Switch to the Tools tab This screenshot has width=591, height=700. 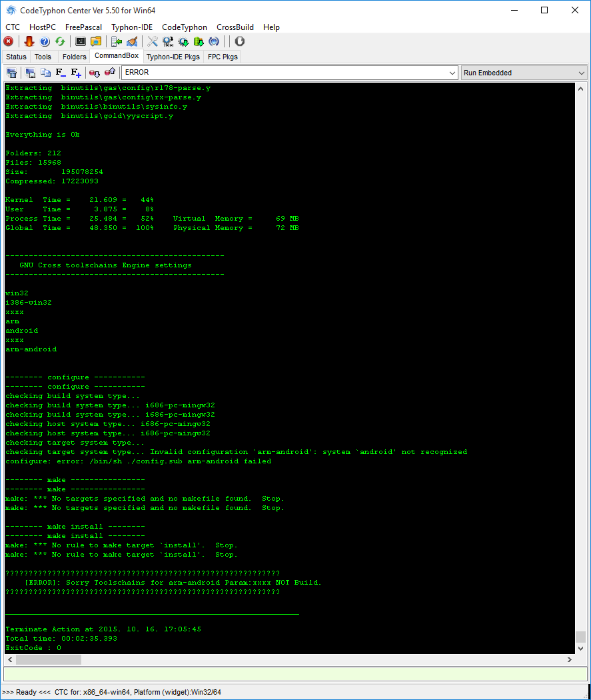point(43,57)
